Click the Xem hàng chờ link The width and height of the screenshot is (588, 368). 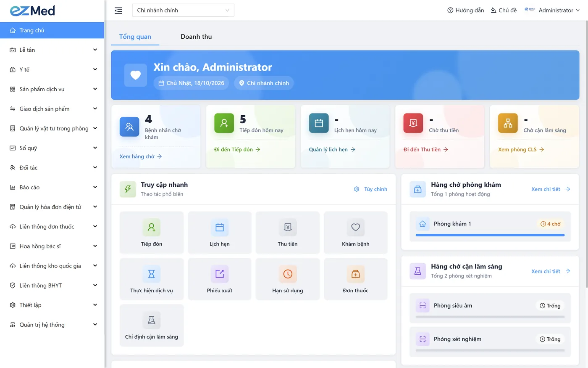tap(141, 156)
